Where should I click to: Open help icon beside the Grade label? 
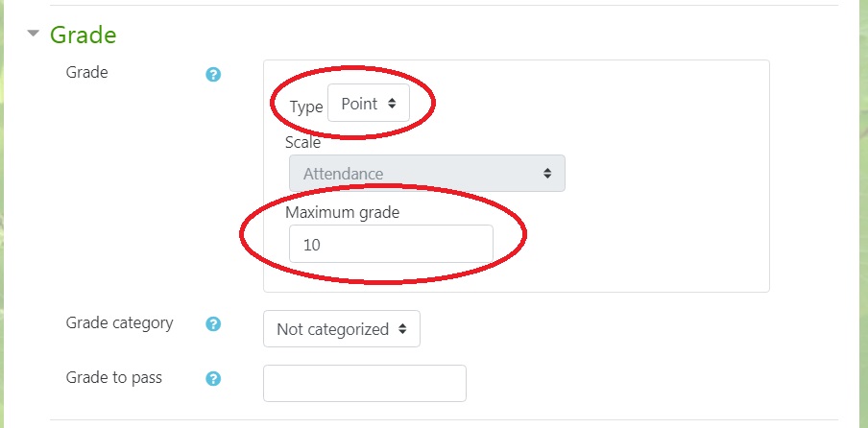(213, 75)
